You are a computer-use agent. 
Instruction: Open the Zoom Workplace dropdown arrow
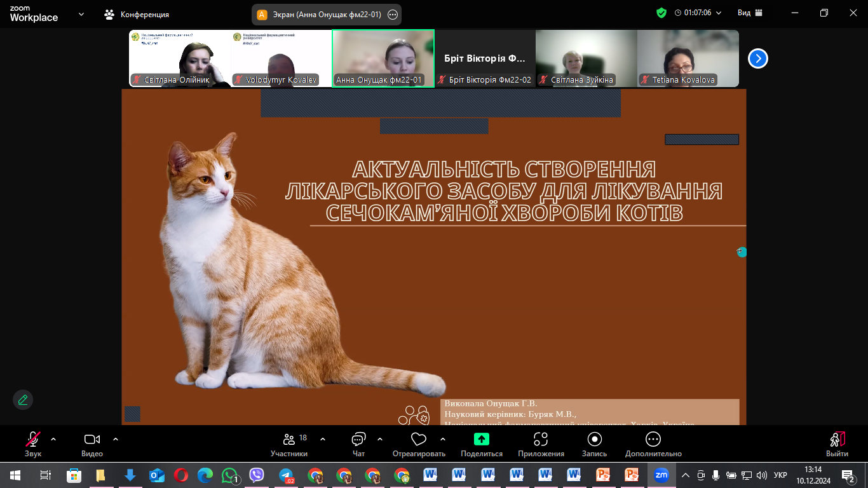[81, 14]
